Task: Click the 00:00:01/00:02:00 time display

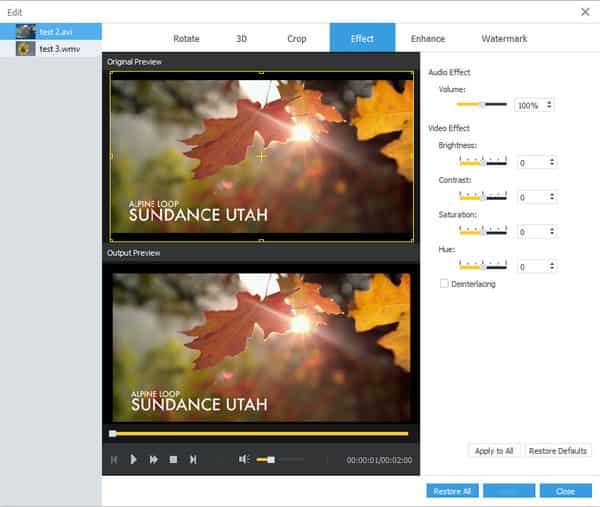Action: [379, 460]
